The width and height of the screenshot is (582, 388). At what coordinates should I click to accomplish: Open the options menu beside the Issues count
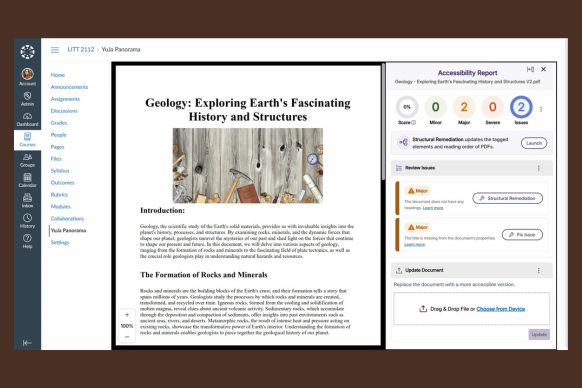(541, 109)
